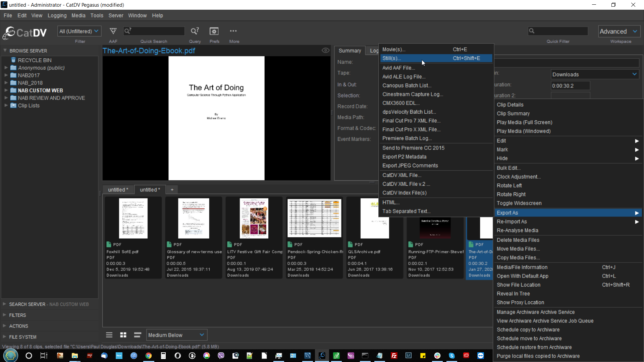Choose Tab Separated Text... export
The height and width of the screenshot is (362, 644).
(436, 211)
